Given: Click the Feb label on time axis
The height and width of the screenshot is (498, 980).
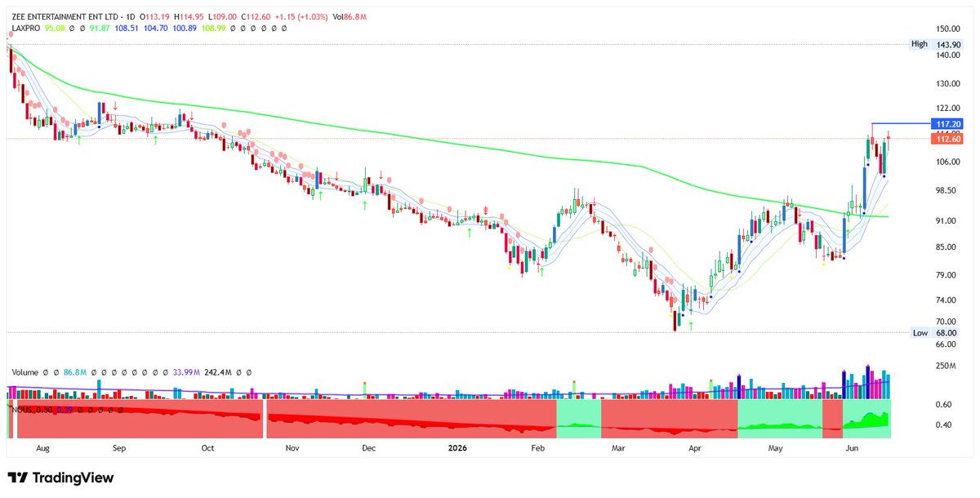Looking at the screenshot, I should click(x=537, y=448).
